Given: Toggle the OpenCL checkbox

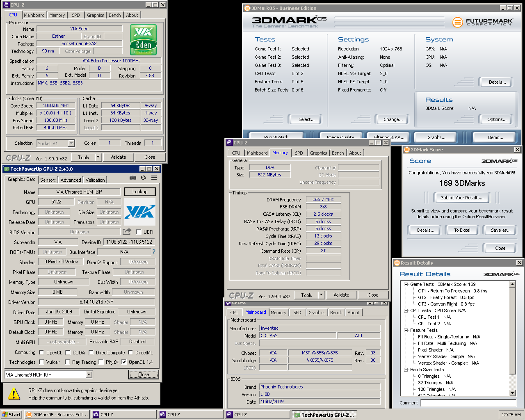Looking at the screenshot, I should point(41,352).
